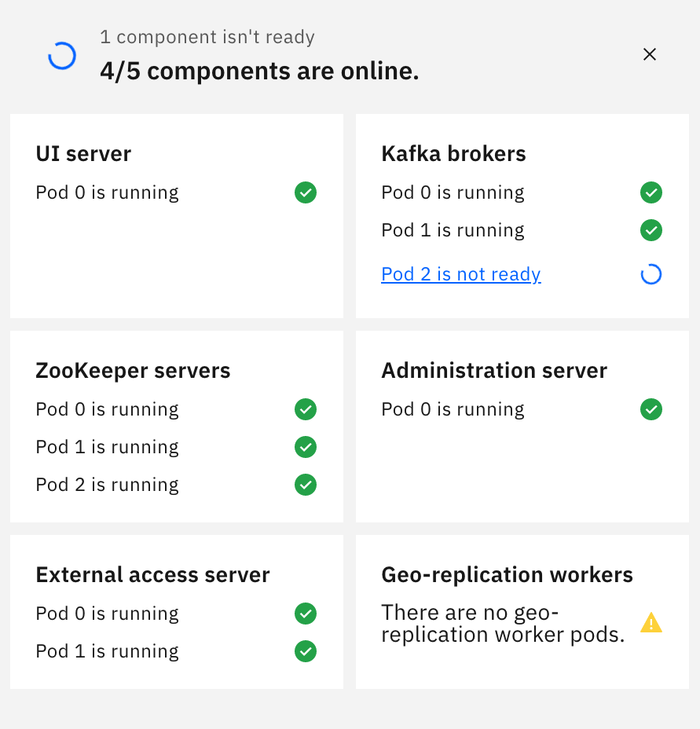Click UI server Pod 0 green checkmark
Screen dimensions: 700x729
pyautogui.click(x=306, y=192)
